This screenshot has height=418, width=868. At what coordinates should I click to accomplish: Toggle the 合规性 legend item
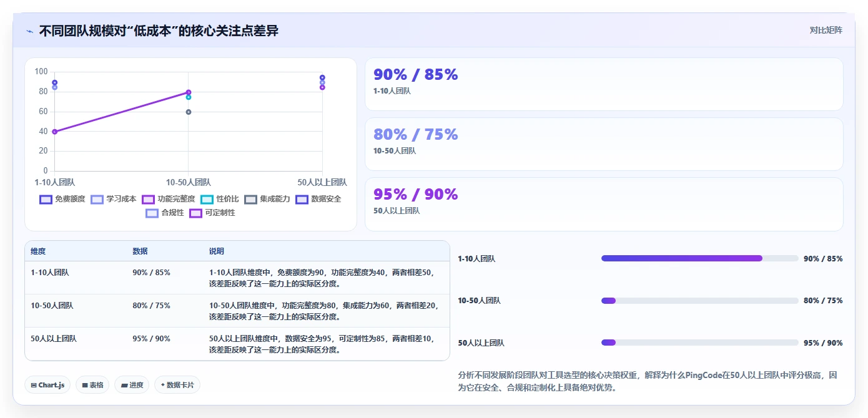coord(165,213)
